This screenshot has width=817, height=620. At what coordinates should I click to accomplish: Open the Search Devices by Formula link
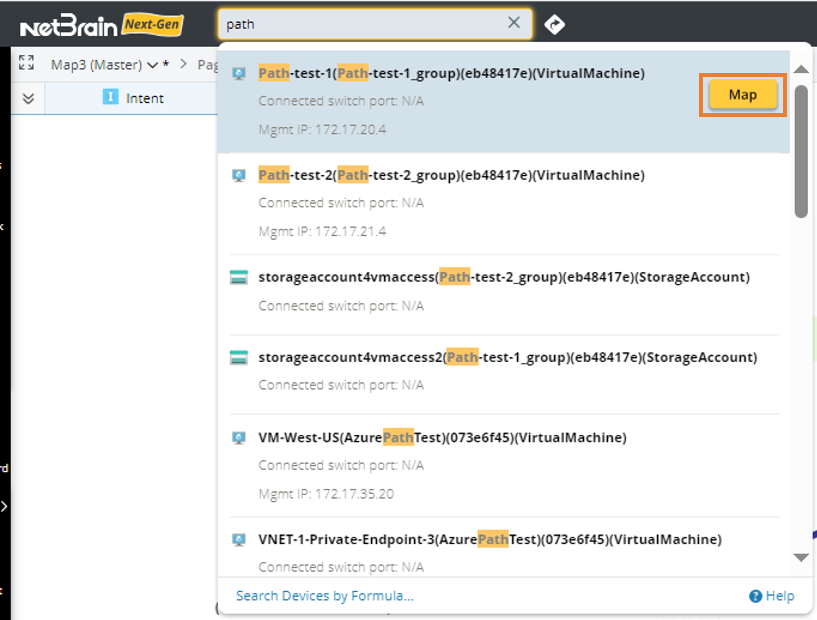(324, 596)
